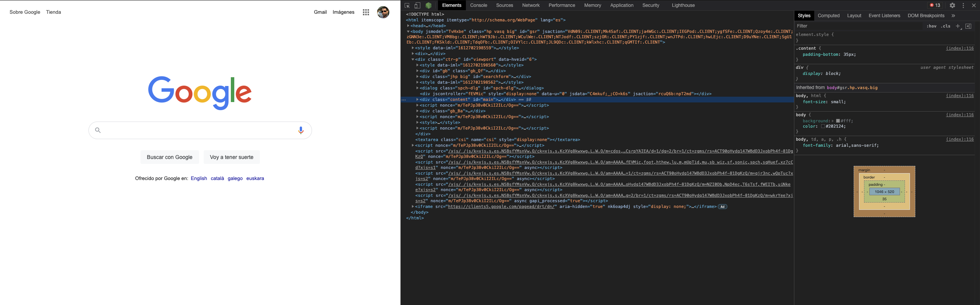Switch Google language to English

click(x=199, y=178)
